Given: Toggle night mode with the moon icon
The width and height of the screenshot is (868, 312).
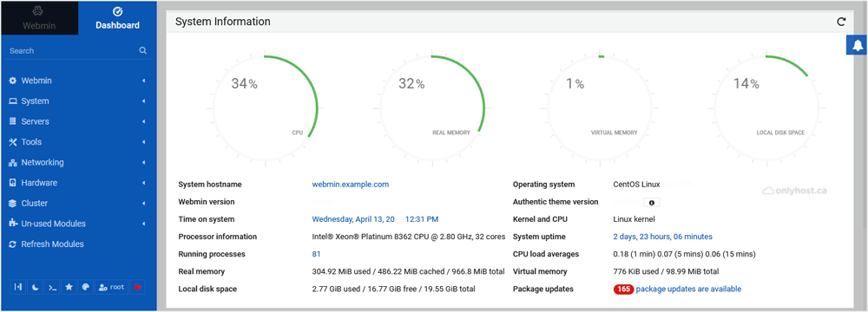Looking at the screenshot, I should 35,287.
